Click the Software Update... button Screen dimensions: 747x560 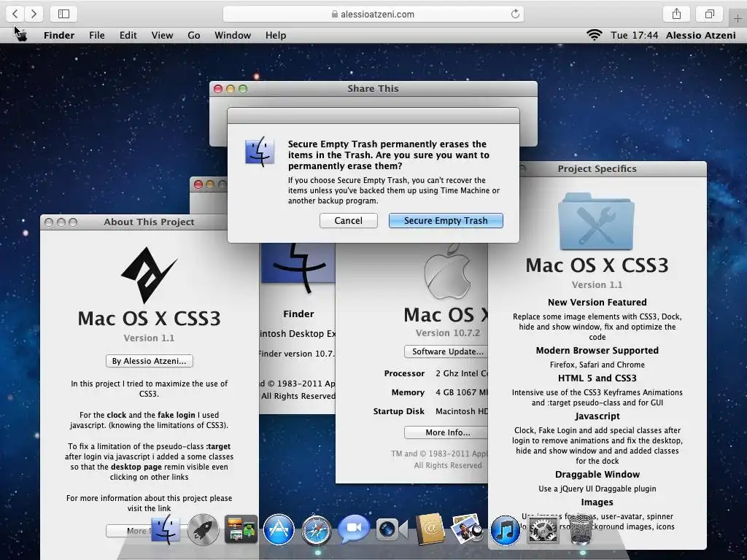tap(446, 351)
